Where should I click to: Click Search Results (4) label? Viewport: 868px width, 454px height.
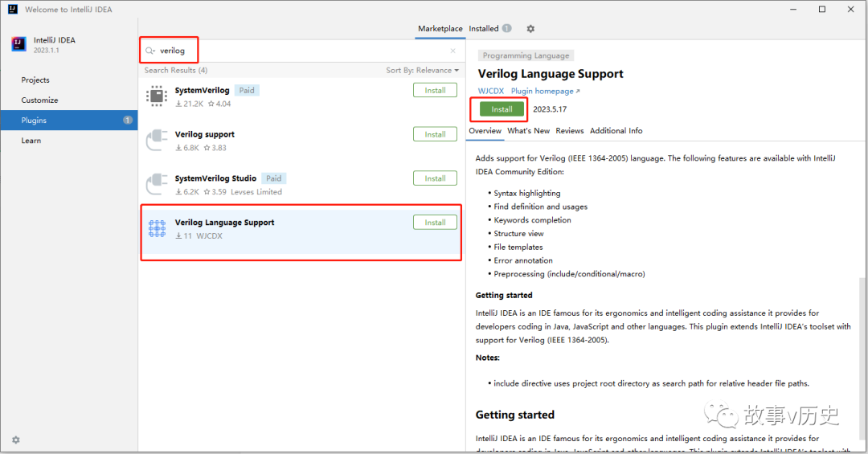coord(176,71)
